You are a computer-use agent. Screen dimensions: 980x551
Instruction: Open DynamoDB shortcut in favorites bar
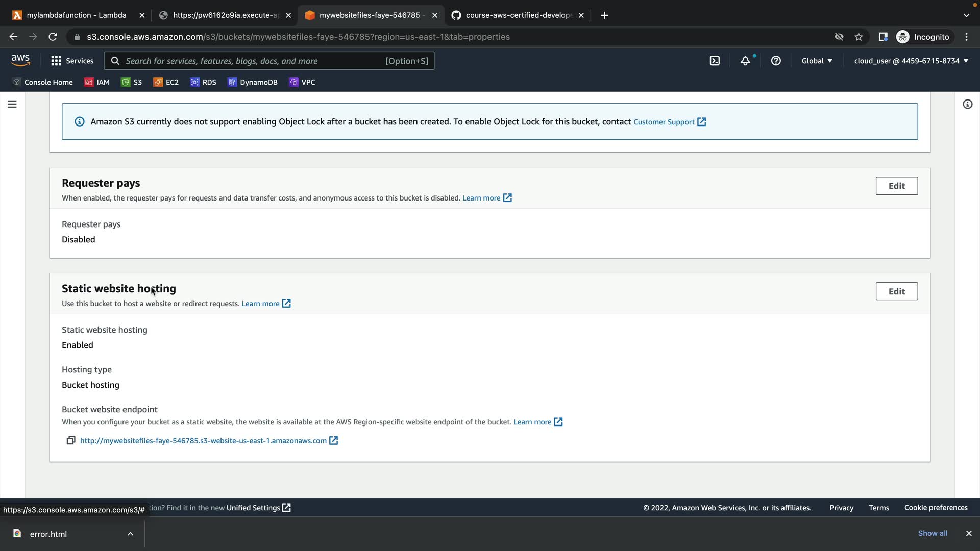[x=253, y=82]
